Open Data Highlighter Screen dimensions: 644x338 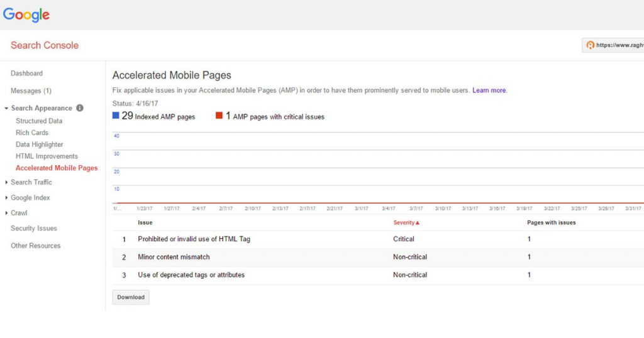(x=40, y=144)
